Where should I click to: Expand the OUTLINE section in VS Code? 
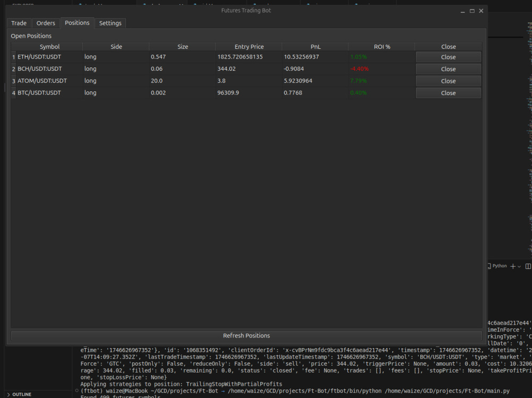click(x=19, y=394)
